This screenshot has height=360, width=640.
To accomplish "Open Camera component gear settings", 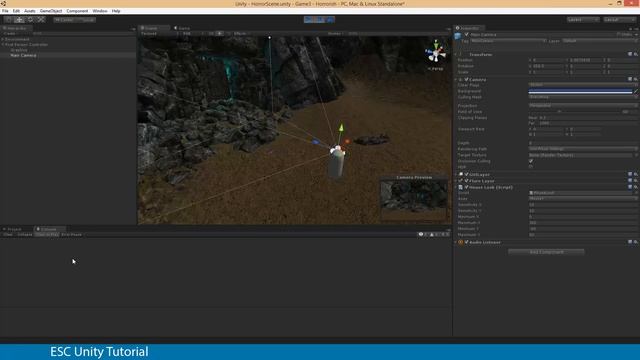I will point(636,79).
